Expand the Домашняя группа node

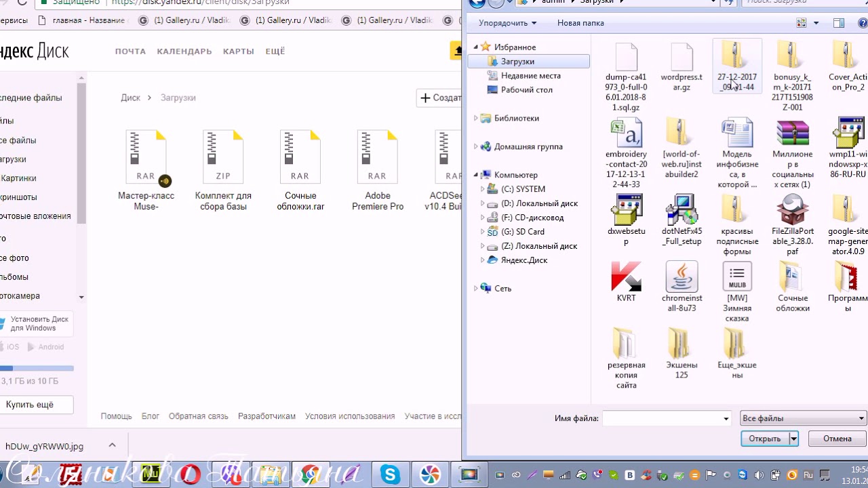(x=476, y=146)
